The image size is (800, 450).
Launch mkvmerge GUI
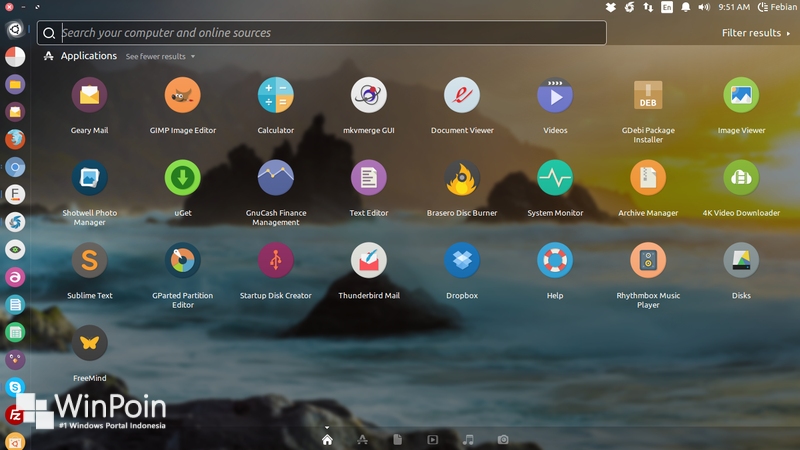(369, 95)
